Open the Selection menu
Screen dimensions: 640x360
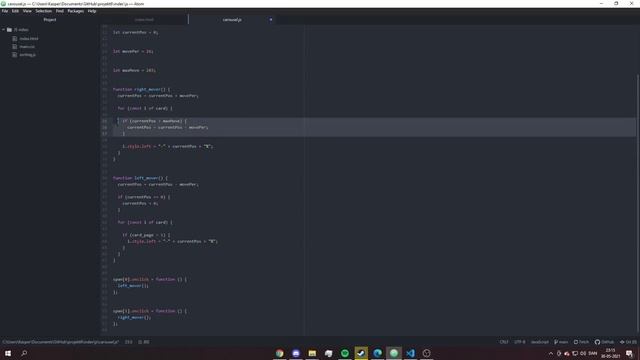43,11
